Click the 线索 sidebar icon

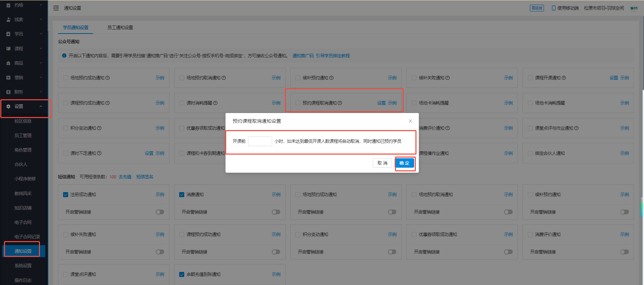[x=8, y=19]
